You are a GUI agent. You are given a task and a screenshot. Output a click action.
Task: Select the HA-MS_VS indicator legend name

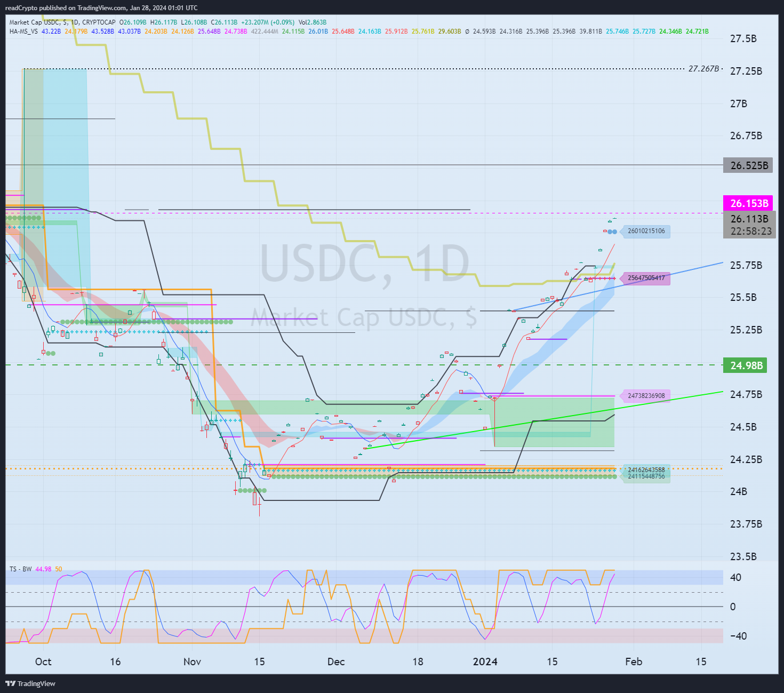tap(23, 31)
